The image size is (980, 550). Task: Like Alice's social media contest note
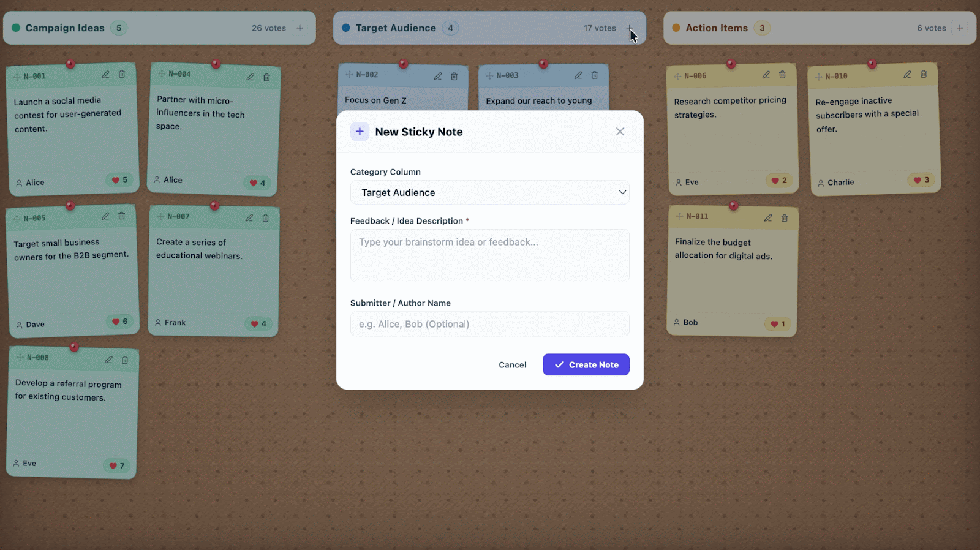[119, 180]
